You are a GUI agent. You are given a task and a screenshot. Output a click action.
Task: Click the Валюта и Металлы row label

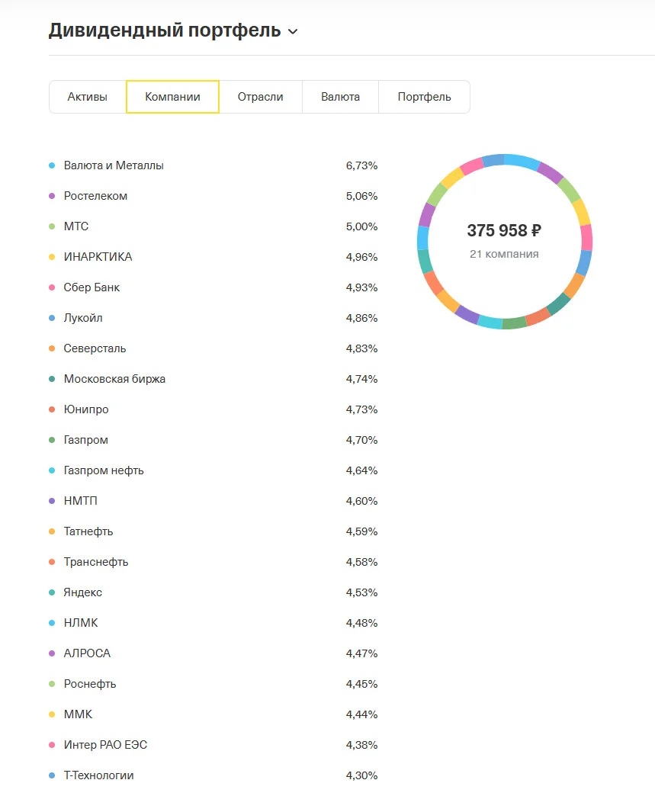[x=114, y=165]
